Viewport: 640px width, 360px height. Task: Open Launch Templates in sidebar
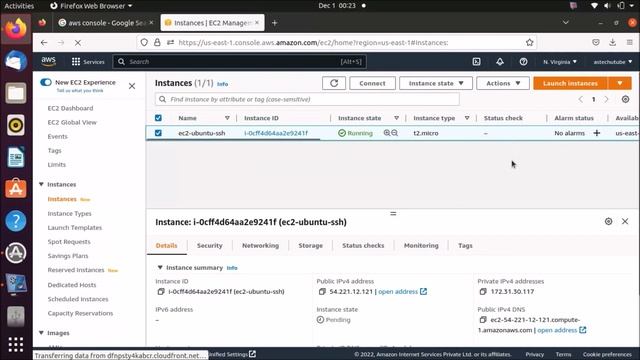[75, 227]
